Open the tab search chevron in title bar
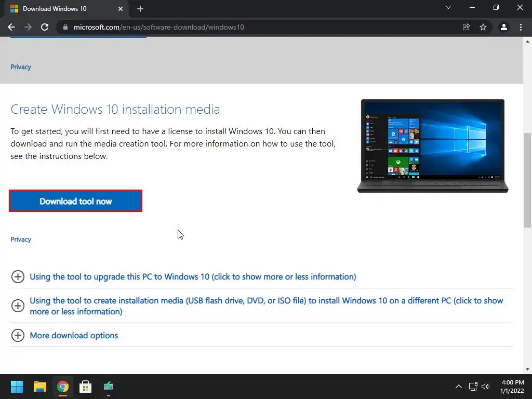Viewport: 532px width, 399px height. [x=448, y=7]
